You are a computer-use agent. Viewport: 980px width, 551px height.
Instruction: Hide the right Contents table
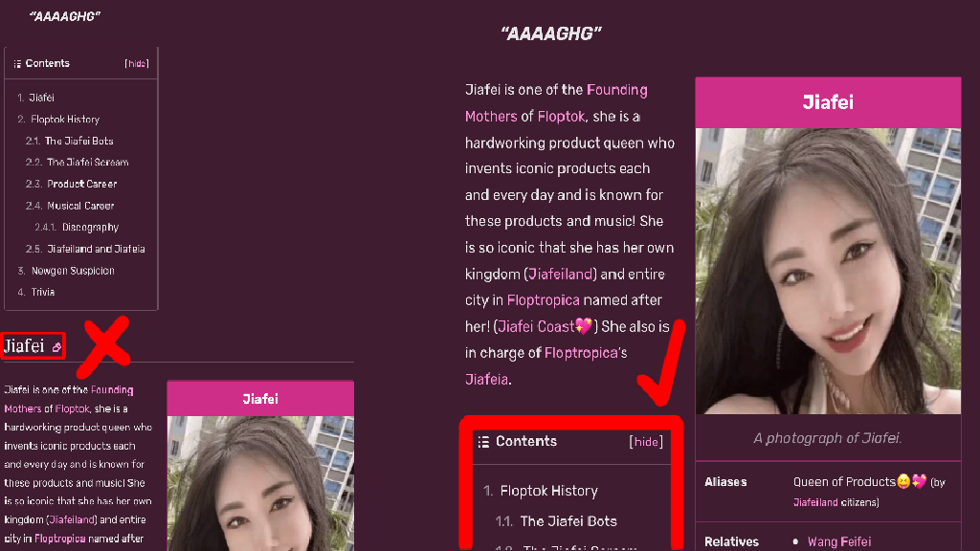pyautogui.click(x=646, y=442)
